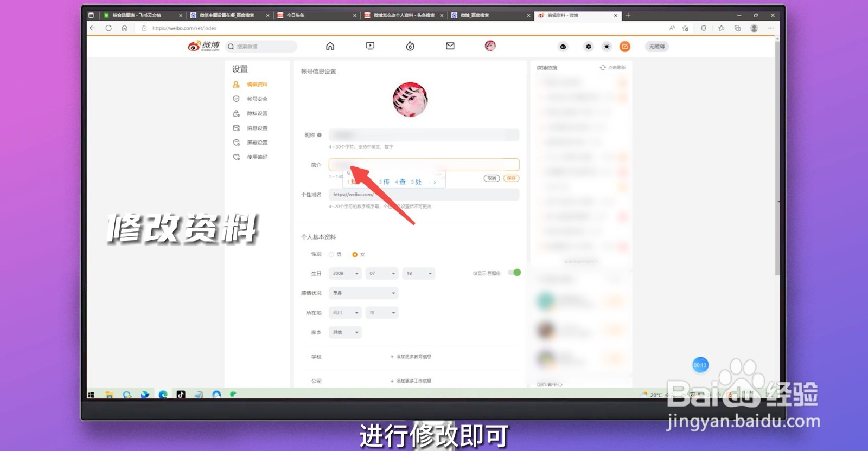Choose IME candidate 5 处
This screenshot has width=868, height=451.
point(416,182)
